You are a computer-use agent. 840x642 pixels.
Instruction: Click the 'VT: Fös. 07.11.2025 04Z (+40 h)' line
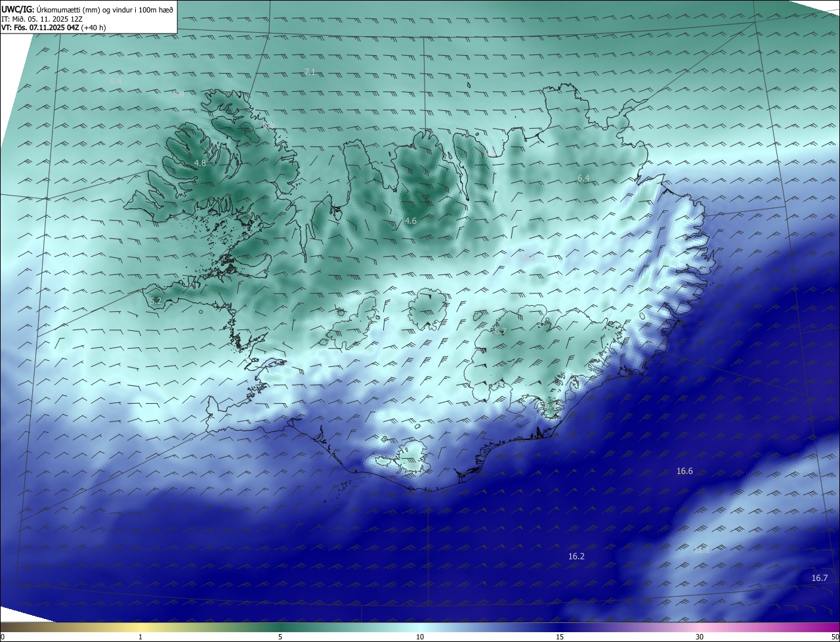[x=54, y=28]
